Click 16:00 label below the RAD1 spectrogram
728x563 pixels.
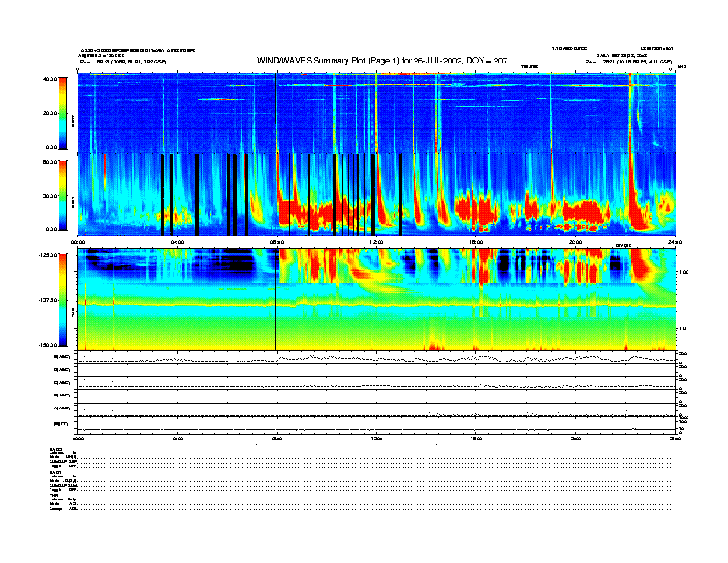[x=476, y=242]
